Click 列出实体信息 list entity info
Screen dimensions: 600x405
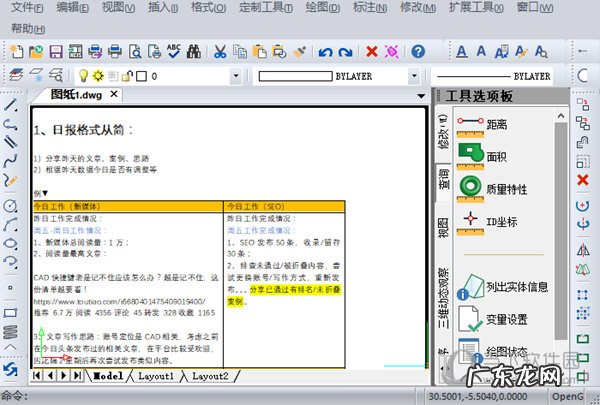click(502, 287)
